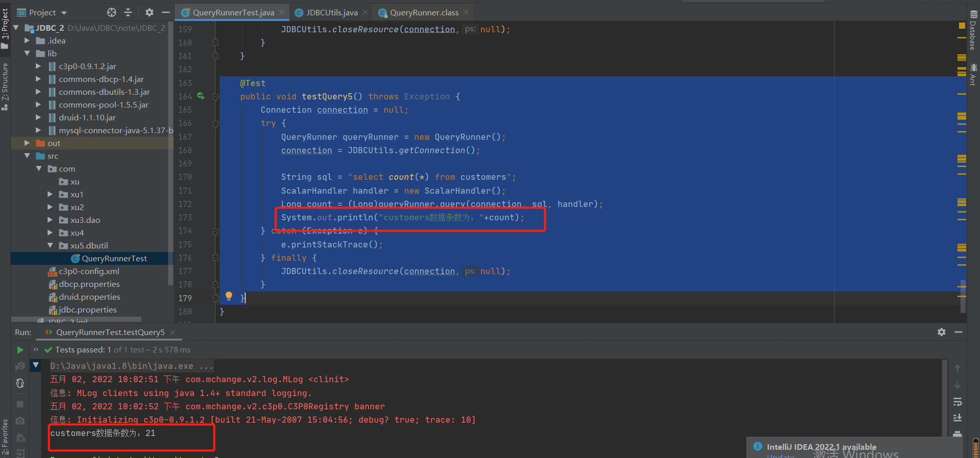Expand commons-dbutils-1.3.jar node
This screenshot has height=458, width=980.
click(38, 92)
